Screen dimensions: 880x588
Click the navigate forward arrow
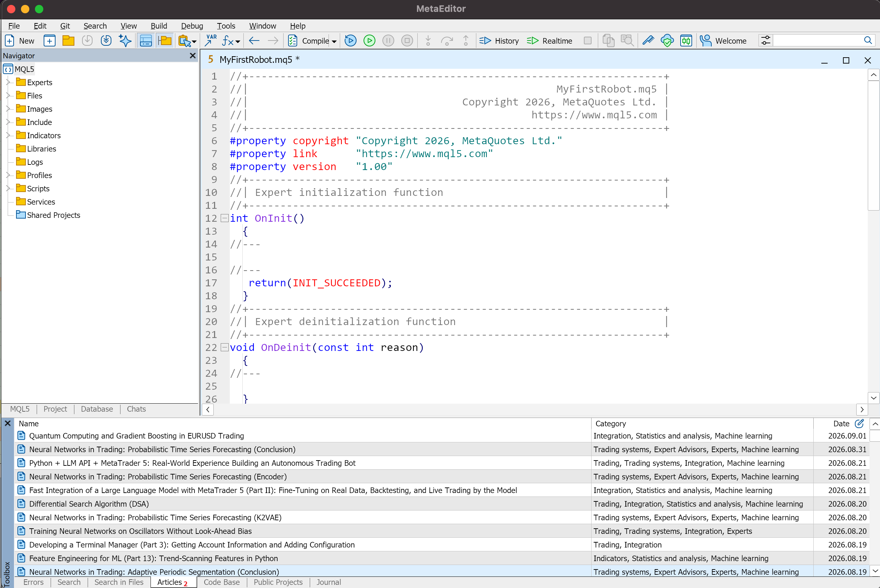point(273,41)
